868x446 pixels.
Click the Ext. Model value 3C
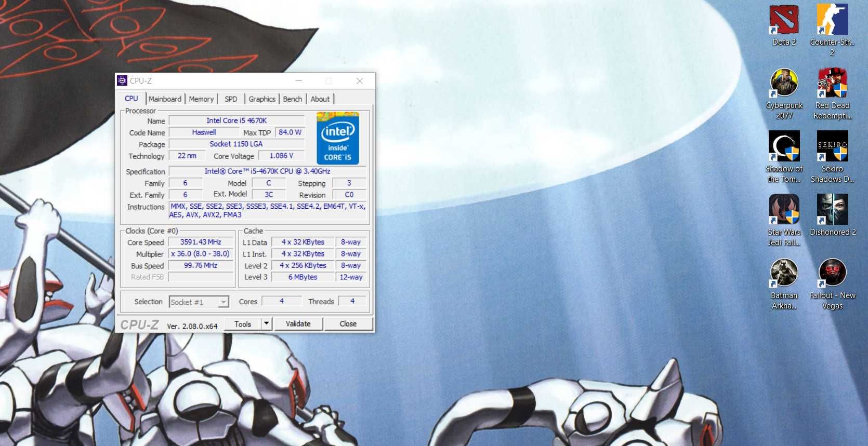tap(269, 195)
